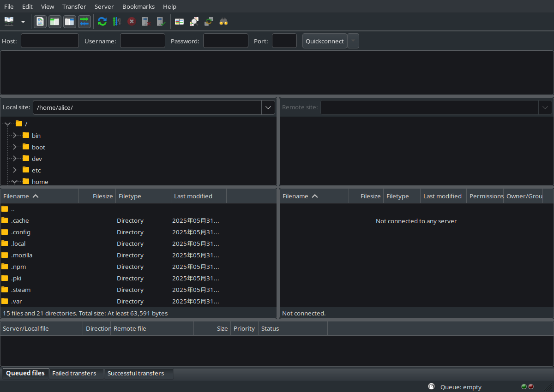Expand the etc folder in tree
The height and width of the screenshot is (392, 554).
click(x=14, y=170)
